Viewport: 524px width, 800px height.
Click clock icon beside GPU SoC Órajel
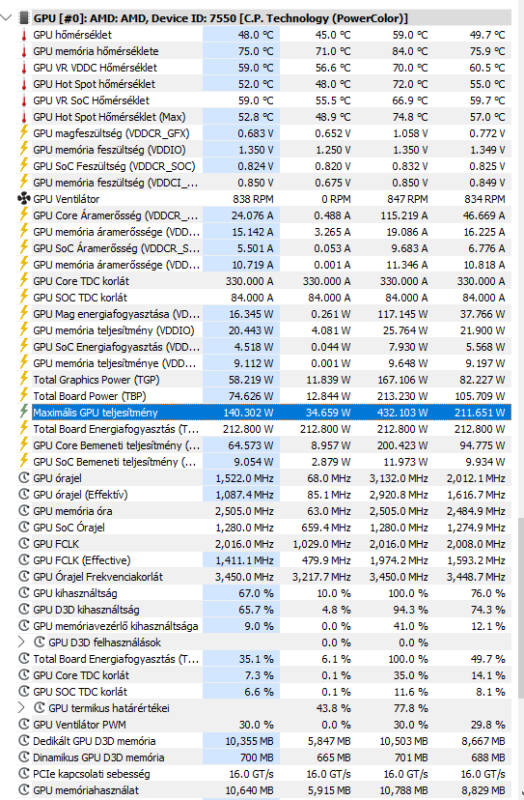pyautogui.click(x=23, y=527)
